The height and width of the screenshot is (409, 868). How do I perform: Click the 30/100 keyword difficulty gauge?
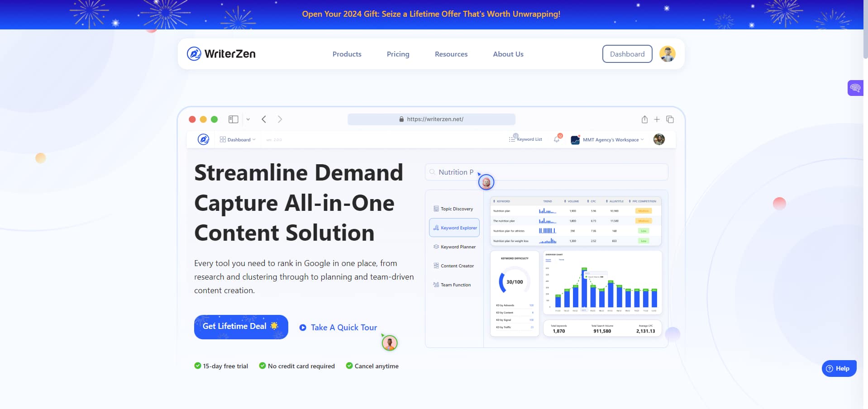[514, 281]
